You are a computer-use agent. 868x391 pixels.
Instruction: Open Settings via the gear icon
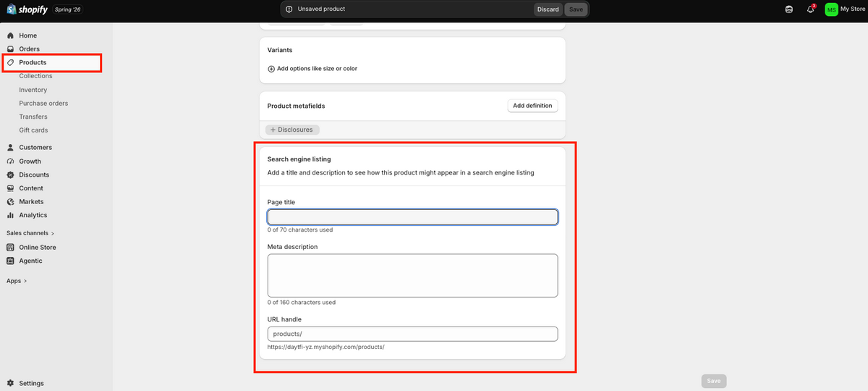[x=10, y=383]
